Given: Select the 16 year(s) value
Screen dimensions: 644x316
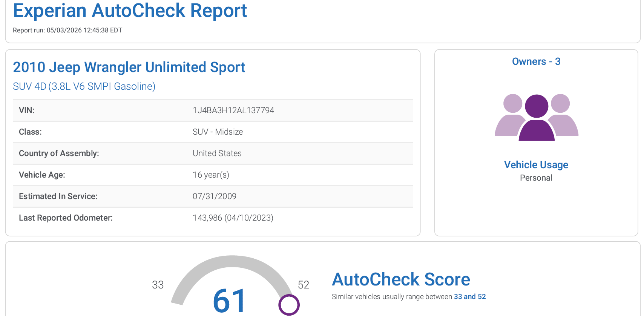Looking at the screenshot, I should (211, 175).
